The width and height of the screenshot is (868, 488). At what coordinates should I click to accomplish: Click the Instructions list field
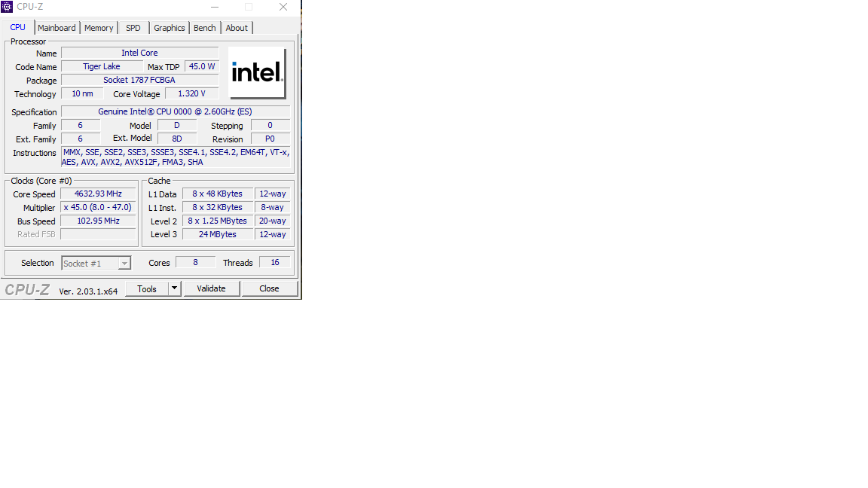(x=176, y=157)
